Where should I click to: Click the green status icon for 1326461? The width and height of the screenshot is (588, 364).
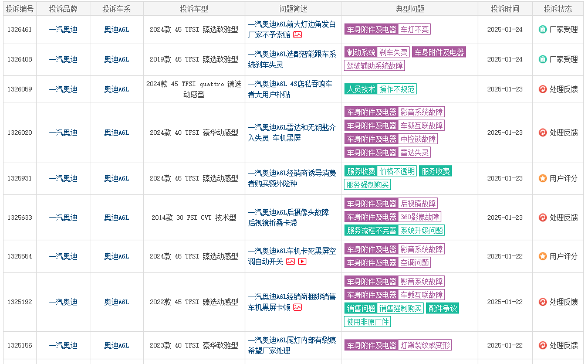tap(543, 29)
